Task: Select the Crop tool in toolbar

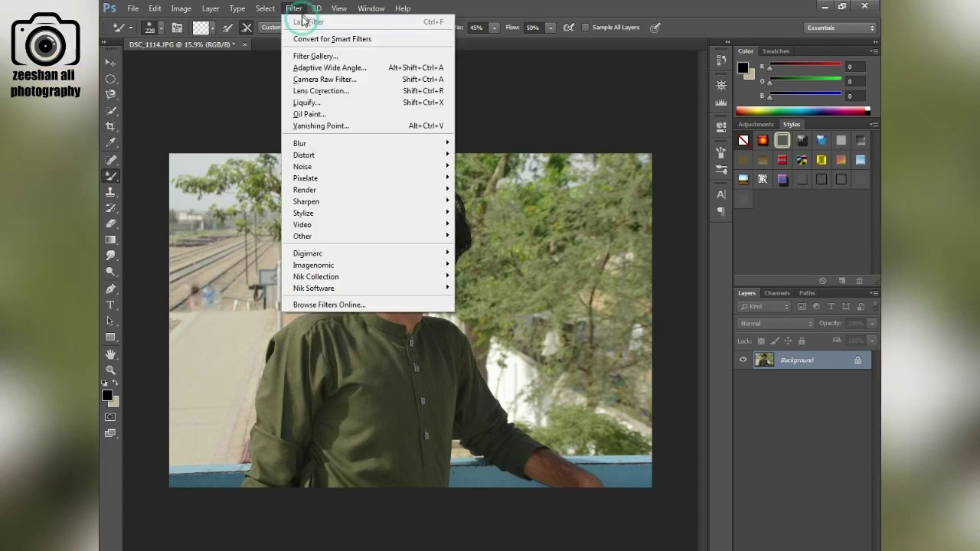Action: click(110, 126)
